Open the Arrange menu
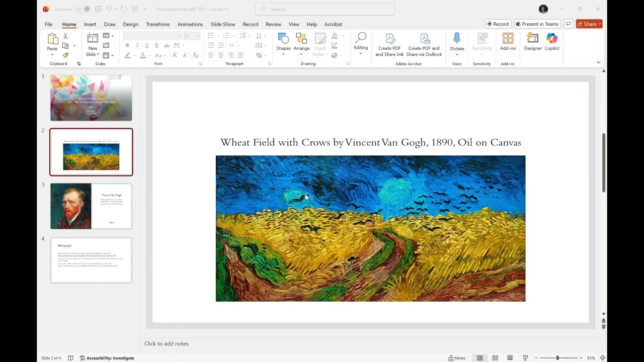The height and width of the screenshot is (362, 644). (x=301, y=44)
